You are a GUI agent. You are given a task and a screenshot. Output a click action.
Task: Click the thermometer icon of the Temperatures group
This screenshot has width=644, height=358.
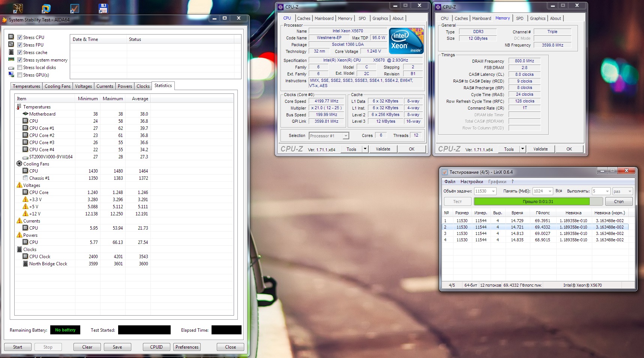tap(19, 107)
